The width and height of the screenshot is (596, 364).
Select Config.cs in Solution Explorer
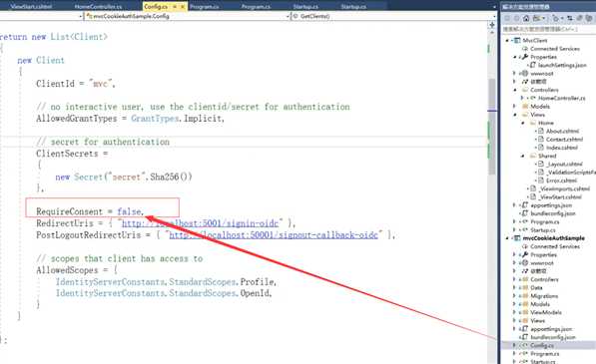coord(542,345)
